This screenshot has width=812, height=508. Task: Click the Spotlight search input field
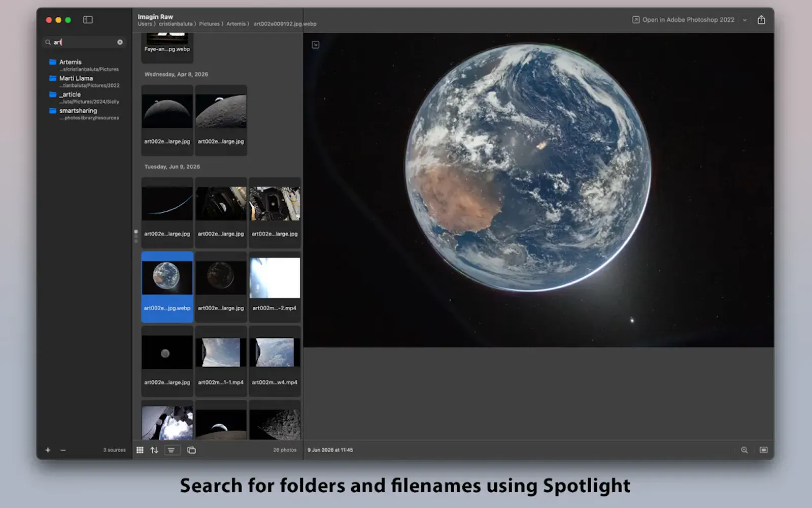click(84, 42)
